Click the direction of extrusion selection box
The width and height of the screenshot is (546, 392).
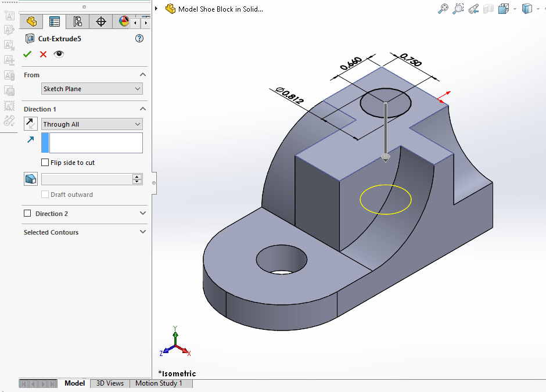(x=96, y=143)
